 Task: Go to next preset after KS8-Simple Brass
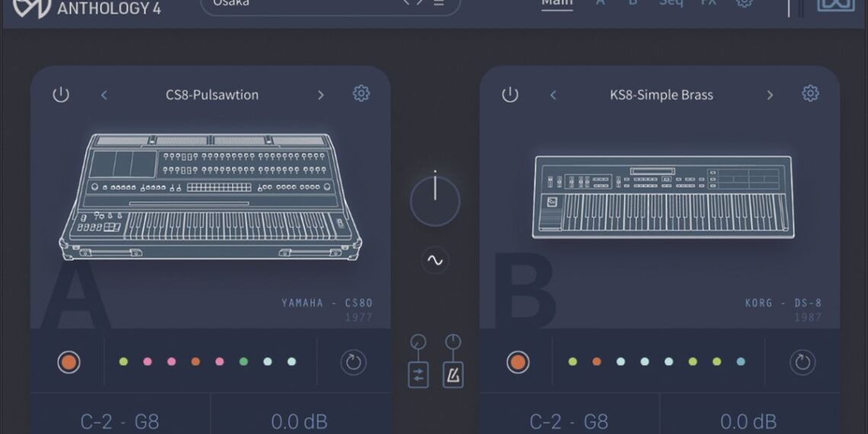click(x=770, y=95)
